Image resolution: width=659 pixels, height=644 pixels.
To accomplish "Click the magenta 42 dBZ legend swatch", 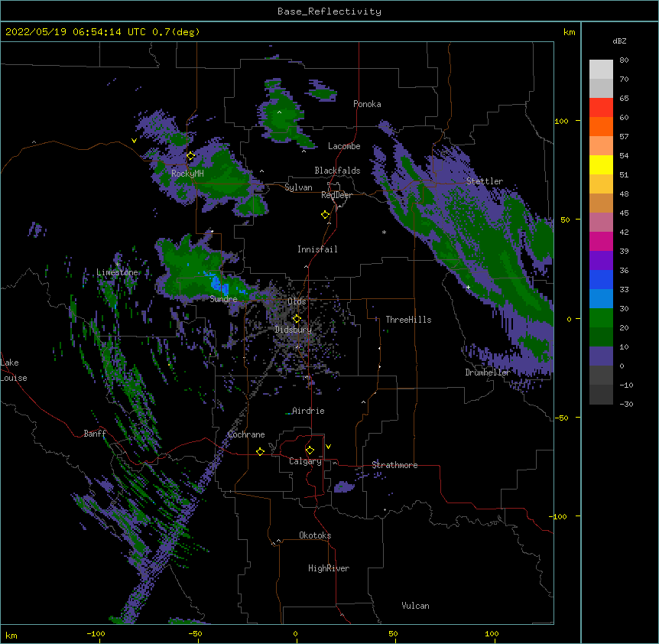I will point(601,241).
